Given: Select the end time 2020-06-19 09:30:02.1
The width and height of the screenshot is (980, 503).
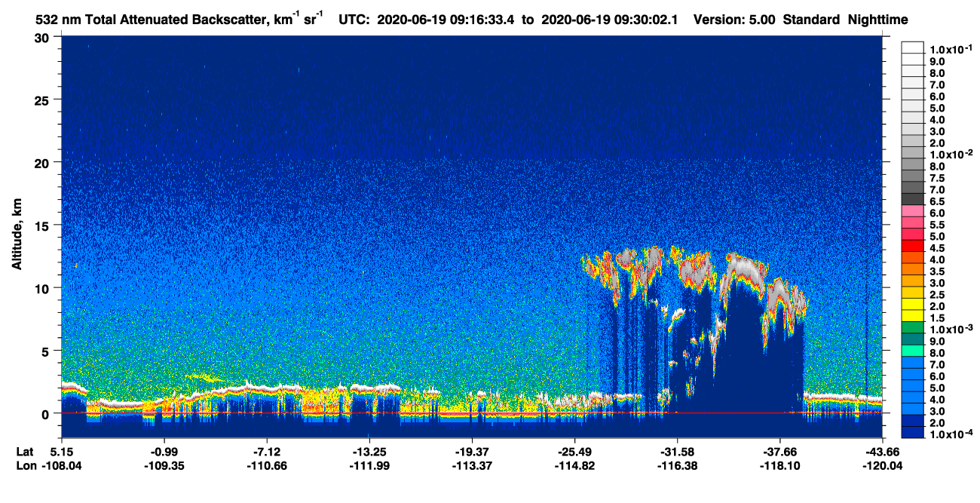Looking at the screenshot, I should coord(608,20).
